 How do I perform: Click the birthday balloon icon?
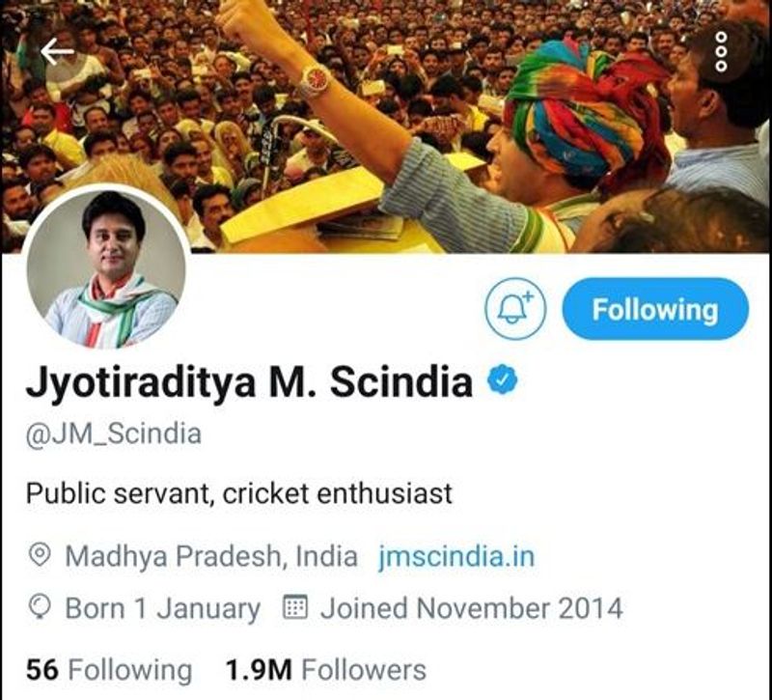tap(40, 607)
